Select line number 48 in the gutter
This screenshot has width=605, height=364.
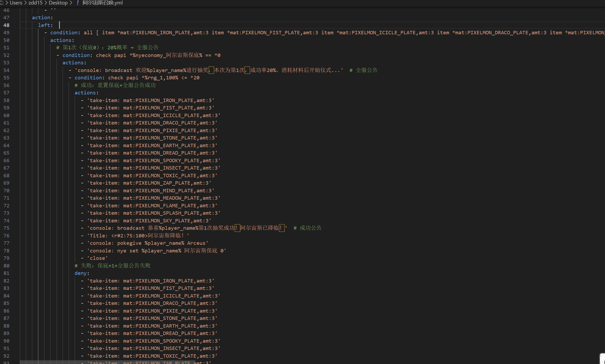6,25
